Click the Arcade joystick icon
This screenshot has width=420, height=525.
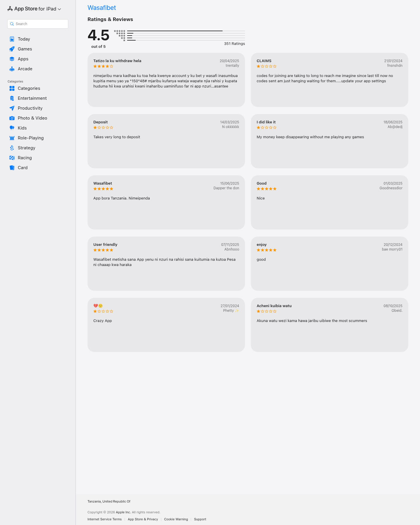pyautogui.click(x=12, y=69)
